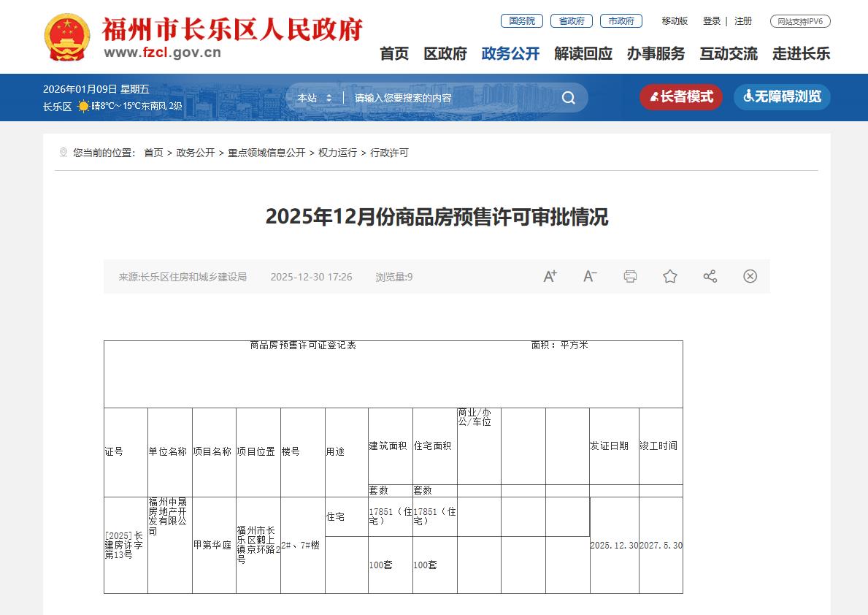Click the national emblem logo
Viewport: 868px width, 615px height.
pyautogui.click(x=67, y=37)
